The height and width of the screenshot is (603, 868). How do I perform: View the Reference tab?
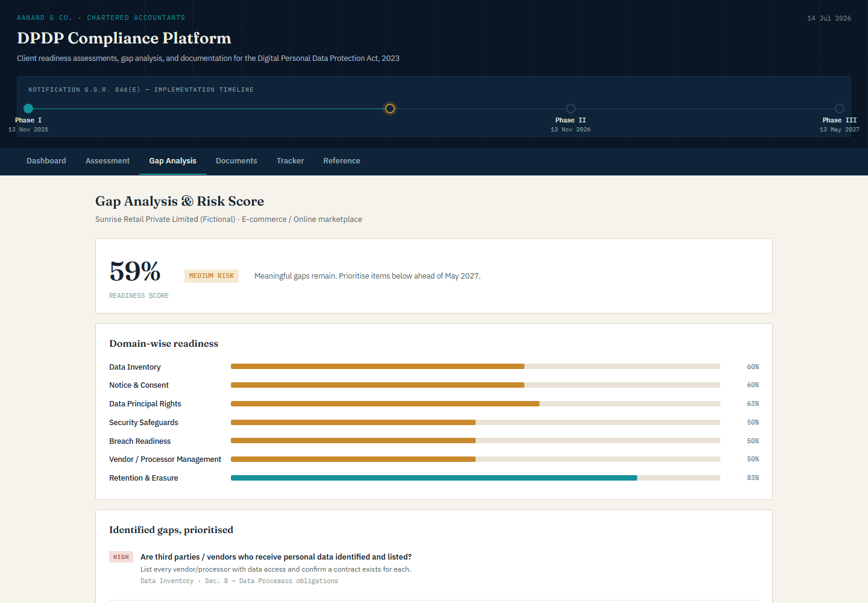342,161
